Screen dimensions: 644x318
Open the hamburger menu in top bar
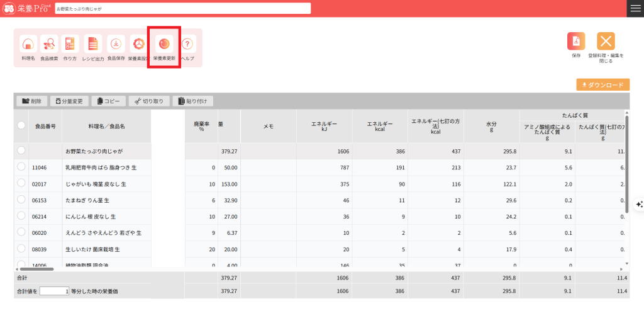pyautogui.click(x=635, y=8)
